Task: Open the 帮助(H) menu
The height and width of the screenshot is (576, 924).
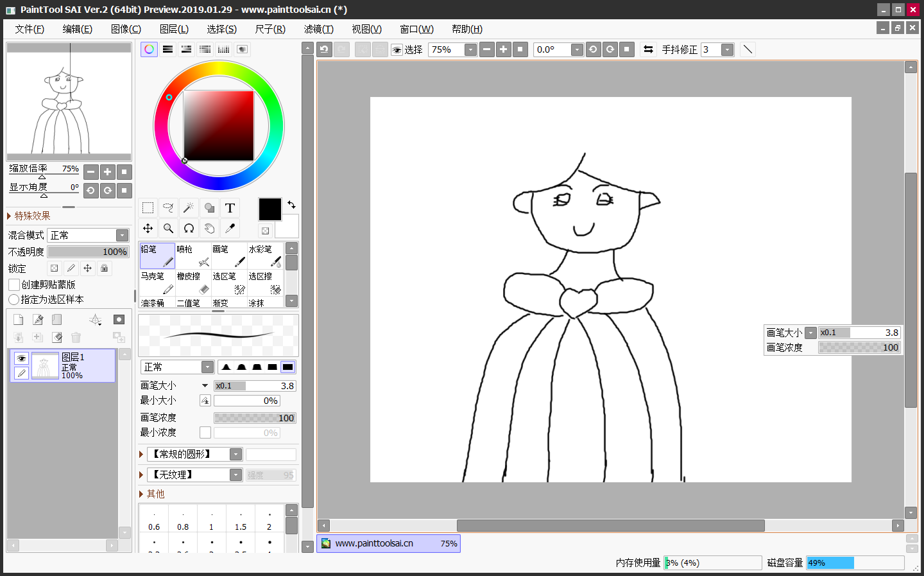Action: tap(467, 29)
